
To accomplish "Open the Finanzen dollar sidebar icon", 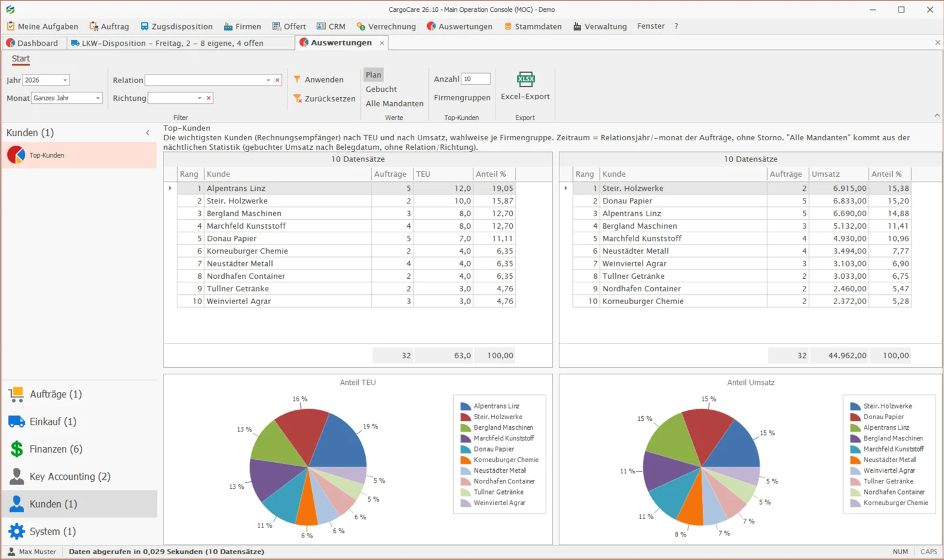I will pos(17,449).
